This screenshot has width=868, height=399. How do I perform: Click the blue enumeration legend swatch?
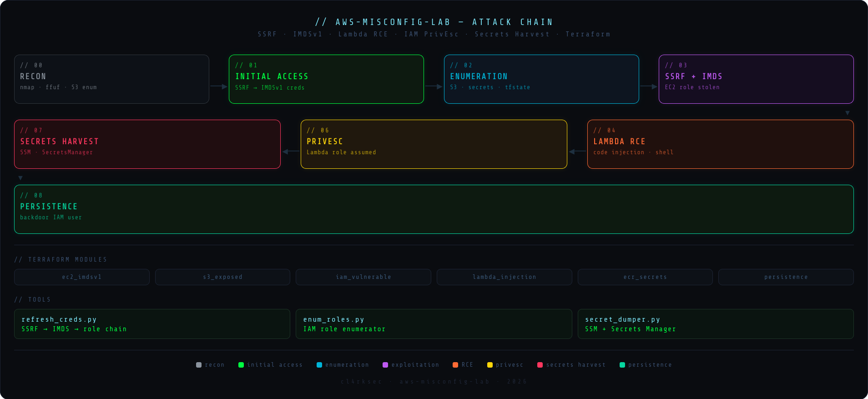(319, 365)
